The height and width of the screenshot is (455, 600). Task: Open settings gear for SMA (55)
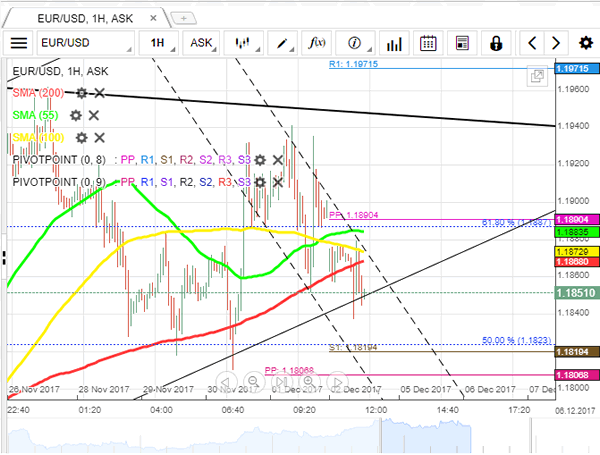(76, 115)
